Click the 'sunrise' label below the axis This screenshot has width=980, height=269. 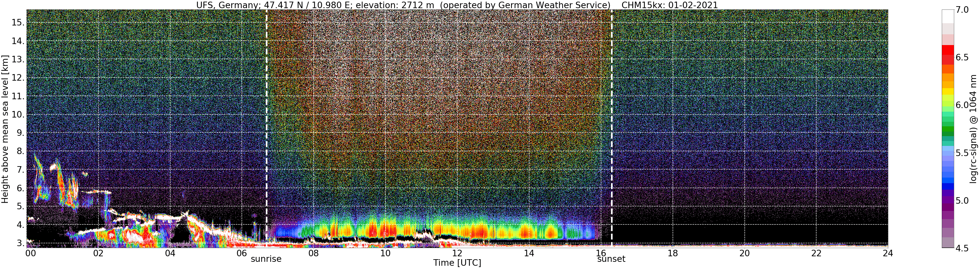tap(266, 259)
